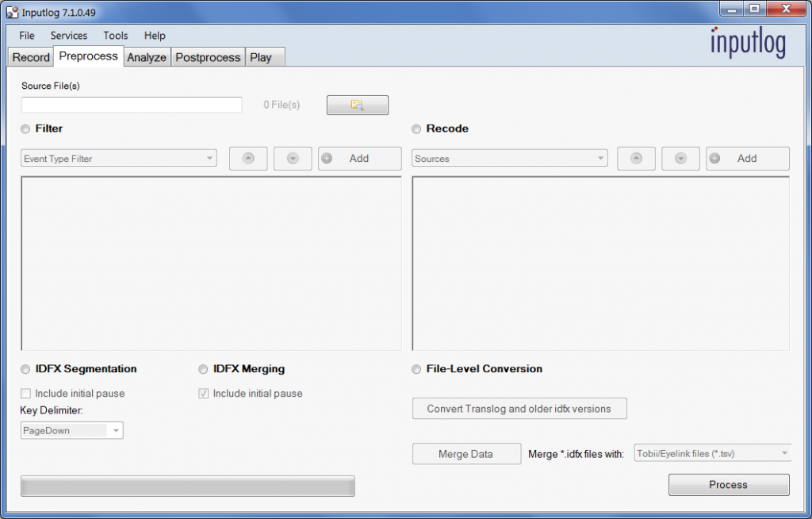
Task: Add an Event Type Filter entry
Action: 359,159
